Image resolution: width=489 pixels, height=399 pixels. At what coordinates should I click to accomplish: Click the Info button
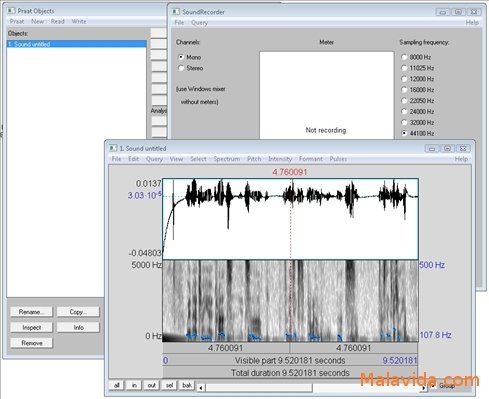click(78, 327)
